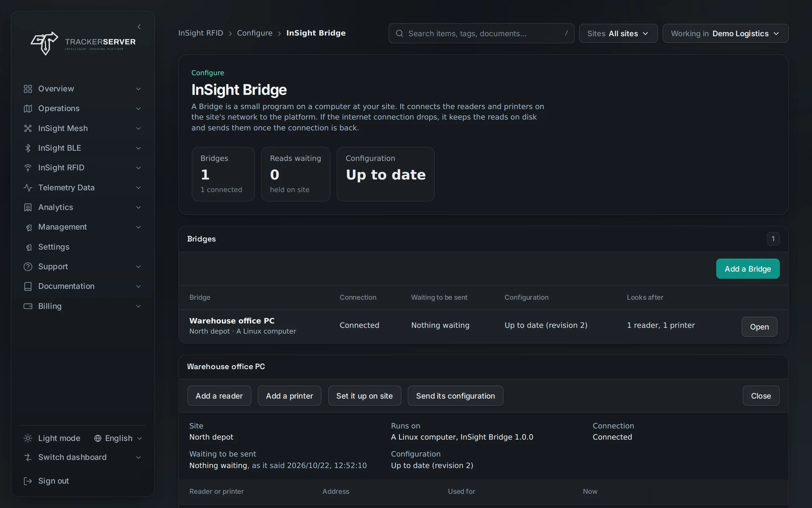
Task: Click the TrackerServer logo
Action: [x=83, y=43]
